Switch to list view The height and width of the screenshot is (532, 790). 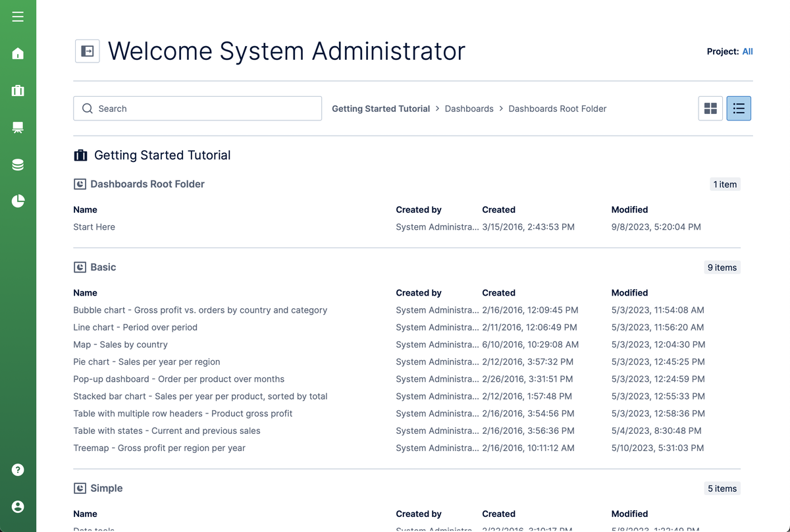pos(739,109)
